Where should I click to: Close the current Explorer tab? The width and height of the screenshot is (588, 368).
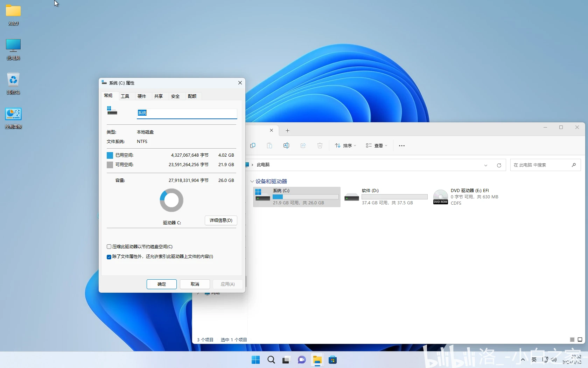point(271,130)
